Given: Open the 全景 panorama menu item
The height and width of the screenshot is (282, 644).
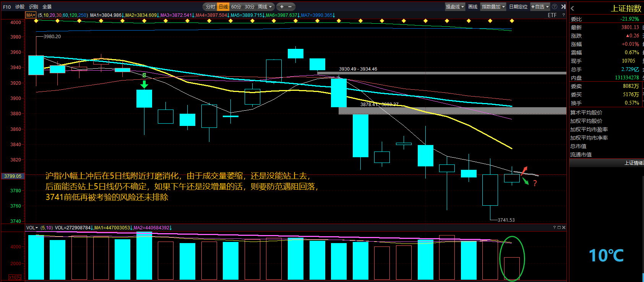Looking at the screenshot, I should (x=47, y=7).
